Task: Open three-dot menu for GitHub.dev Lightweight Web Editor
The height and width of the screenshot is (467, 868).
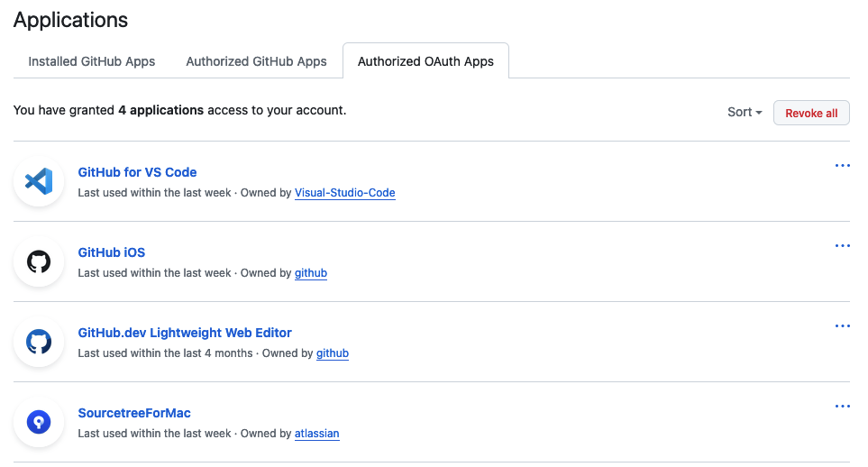Action: click(842, 326)
